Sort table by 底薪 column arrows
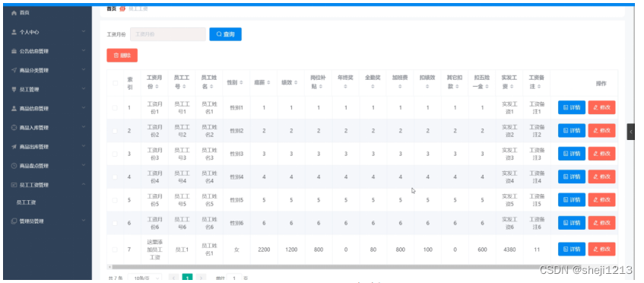Viewport: 644px width, 283px height. pyautogui.click(x=268, y=83)
